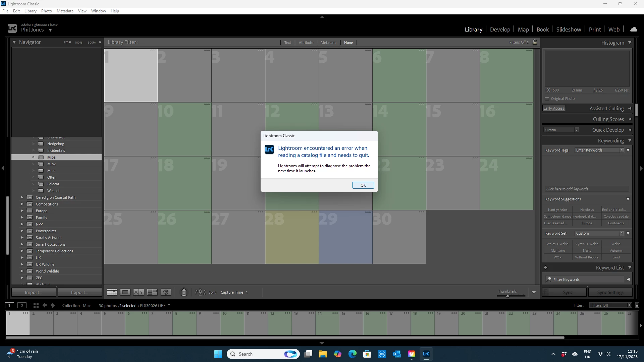Toggle sort direction A-Z icon
Image resolution: width=644 pixels, height=362 pixels.
(x=200, y=292)
